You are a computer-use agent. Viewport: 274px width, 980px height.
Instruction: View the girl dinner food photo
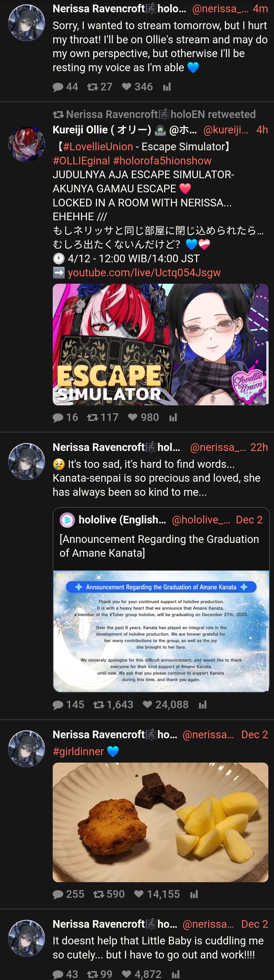tap(160, 822)
